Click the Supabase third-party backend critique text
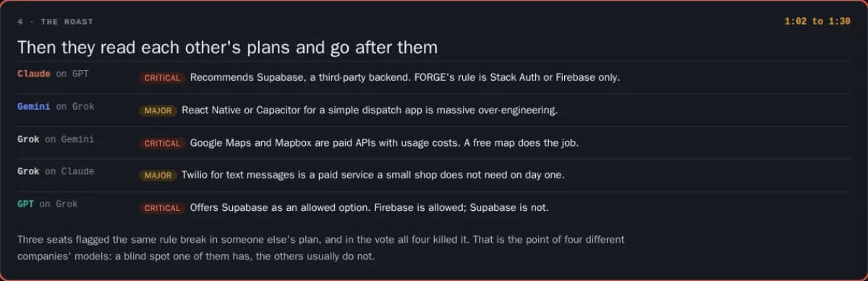 (405, 77)
